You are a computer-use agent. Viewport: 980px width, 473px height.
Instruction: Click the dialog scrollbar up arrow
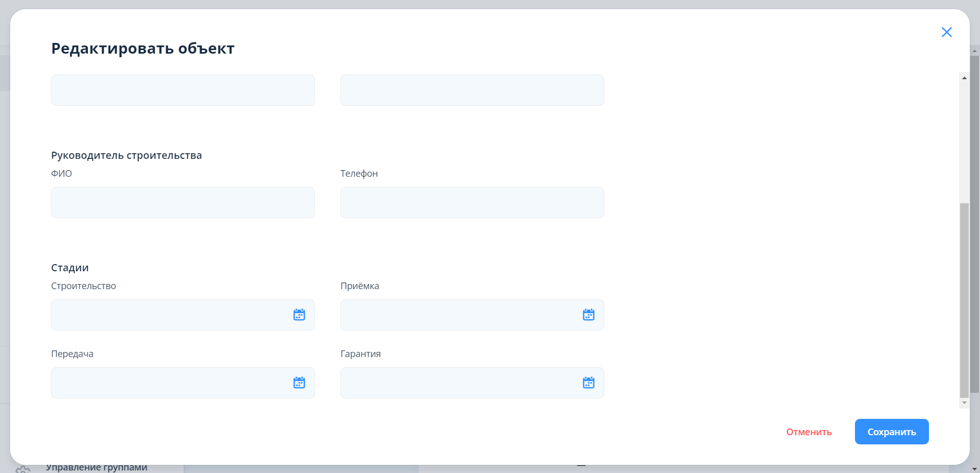(964, 78)
